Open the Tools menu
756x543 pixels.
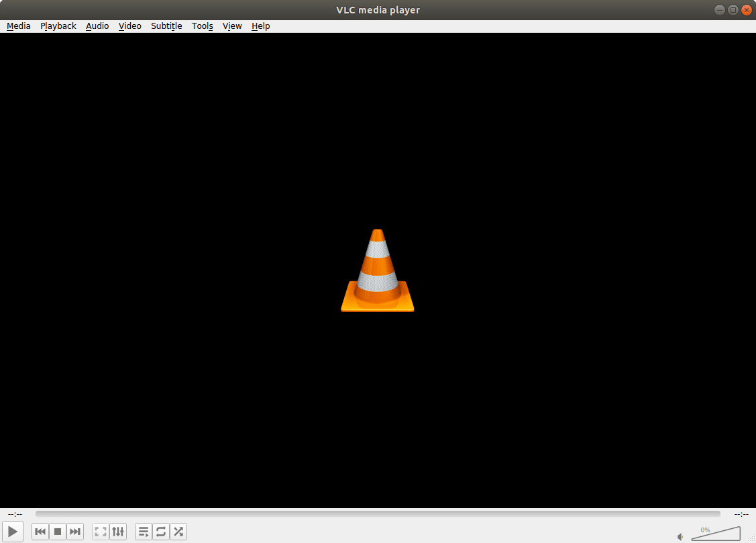click(x=203, y=26)
